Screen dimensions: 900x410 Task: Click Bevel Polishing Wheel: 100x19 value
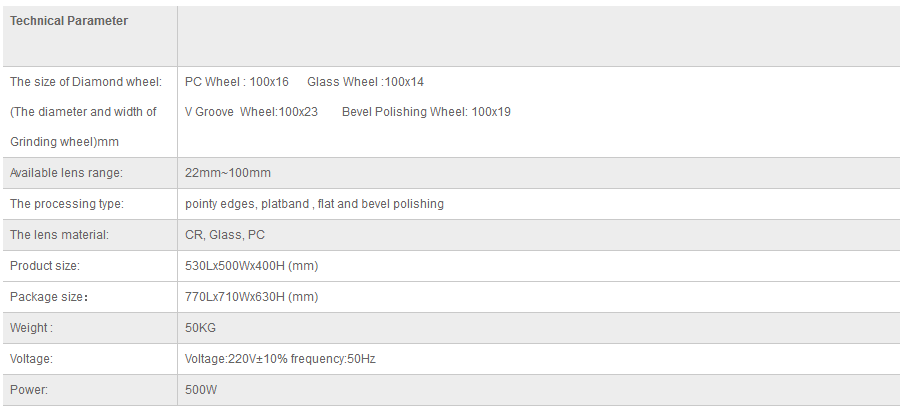point(426,112)
